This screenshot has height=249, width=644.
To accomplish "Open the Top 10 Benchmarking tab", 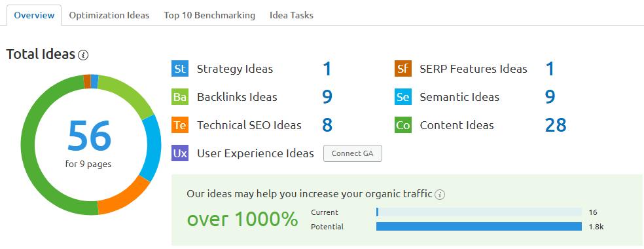I will [x=209, y=15].
